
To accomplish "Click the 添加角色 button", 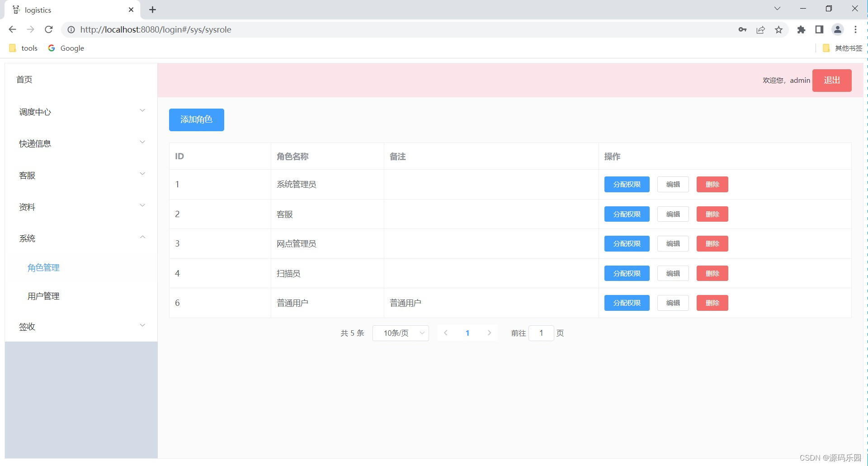I will [x=196, y=119].
